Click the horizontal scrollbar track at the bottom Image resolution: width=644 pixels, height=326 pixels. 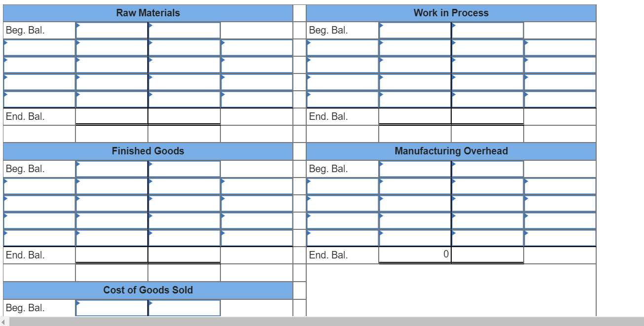(x=247, y=322)
